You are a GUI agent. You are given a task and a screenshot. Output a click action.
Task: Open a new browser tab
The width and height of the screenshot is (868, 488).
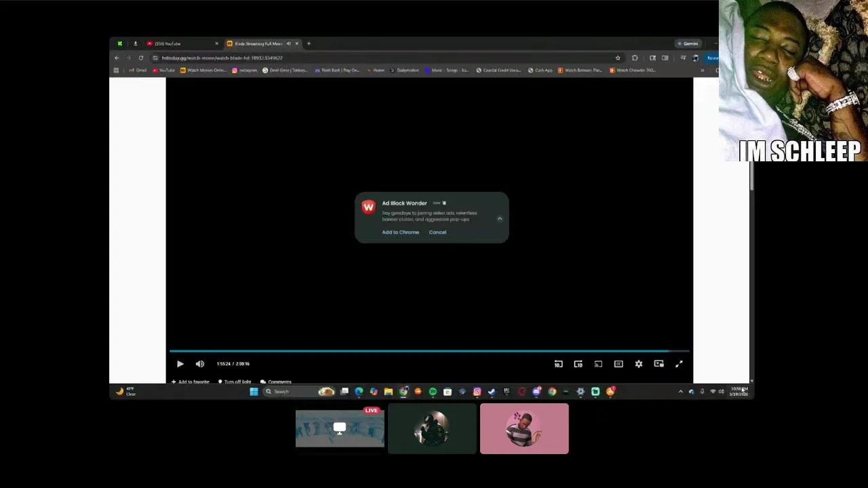click(x=309, y=43)
